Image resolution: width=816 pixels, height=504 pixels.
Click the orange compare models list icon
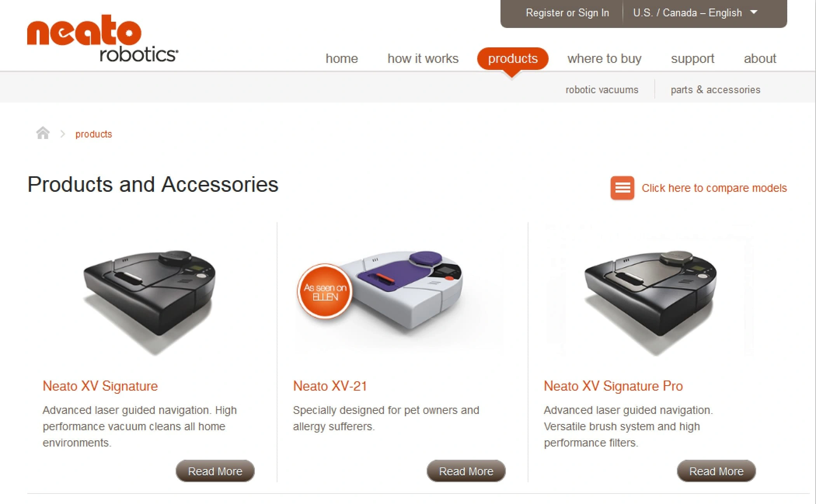[622, 188]
